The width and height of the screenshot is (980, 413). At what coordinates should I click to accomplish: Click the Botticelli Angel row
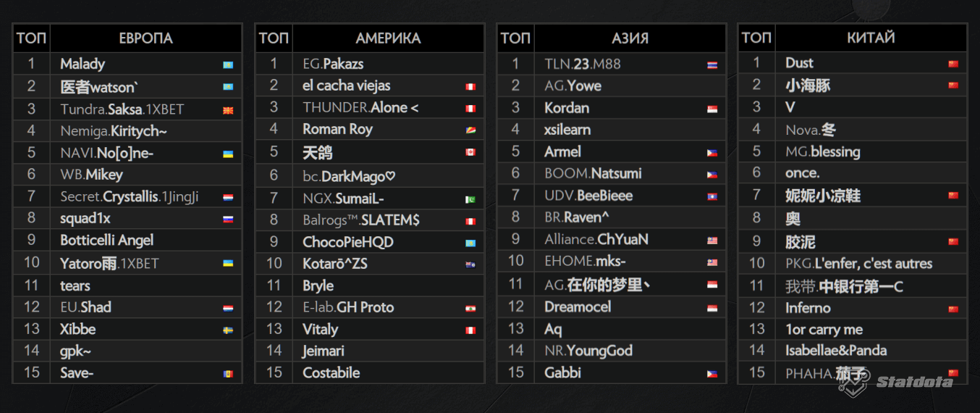point(107,241)
